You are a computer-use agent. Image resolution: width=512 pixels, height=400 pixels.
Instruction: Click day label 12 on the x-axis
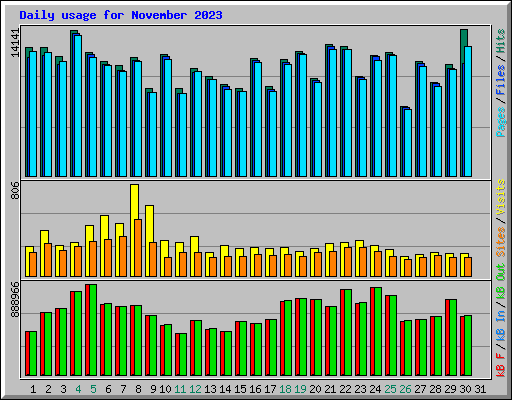pyautogui.click(x=195, y=389)
